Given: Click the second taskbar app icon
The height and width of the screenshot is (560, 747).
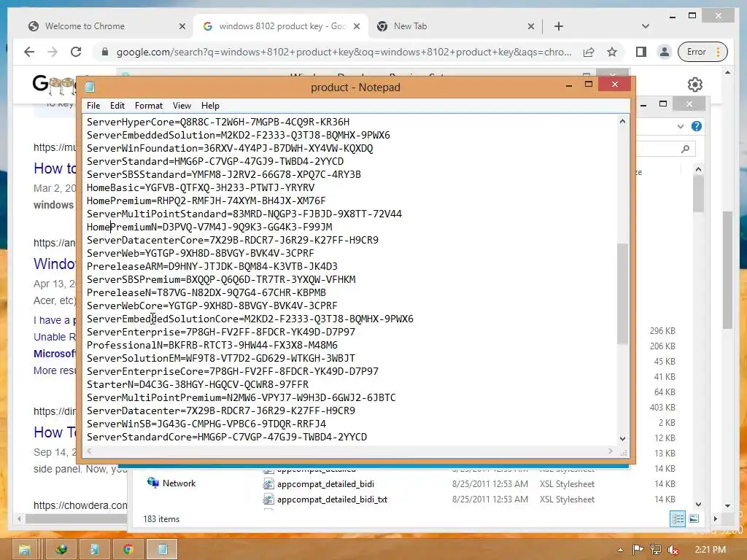Looking at the screenshot, I should pyautogui.click(x=61, y=550).
